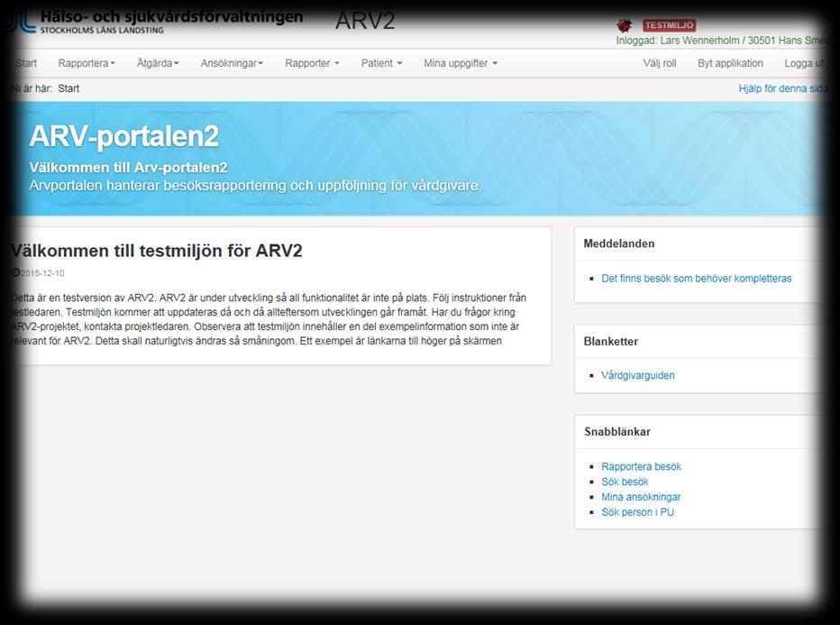Click the clock icon next to 2015-12-10
Screen dimensions: 840x625
(x=15, y=272)
